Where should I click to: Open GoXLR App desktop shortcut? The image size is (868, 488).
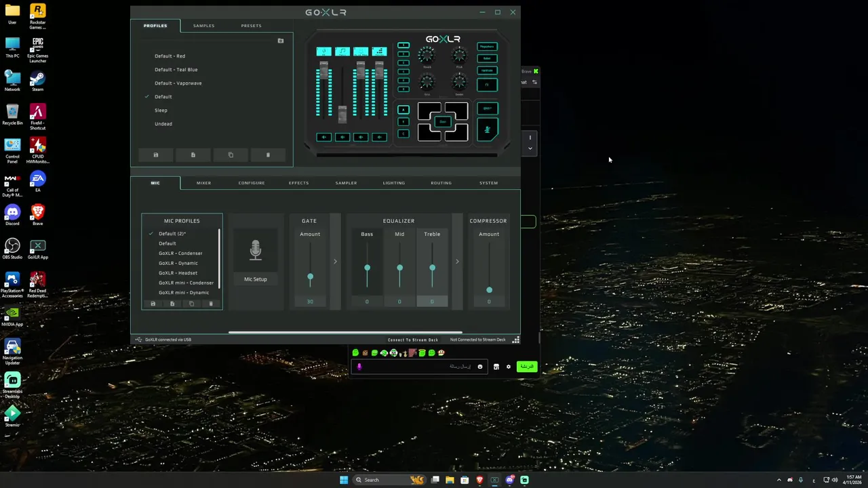[38, 248]
